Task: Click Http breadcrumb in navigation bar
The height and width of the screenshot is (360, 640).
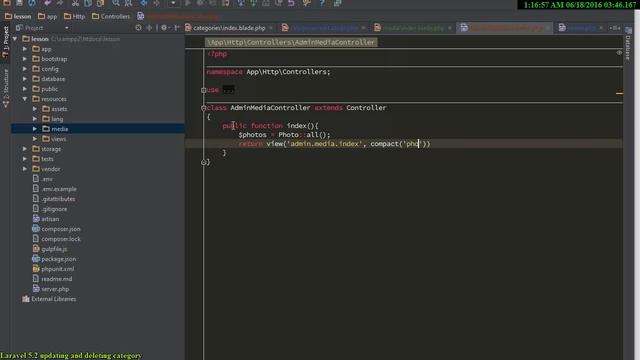Action: [75, 16]
